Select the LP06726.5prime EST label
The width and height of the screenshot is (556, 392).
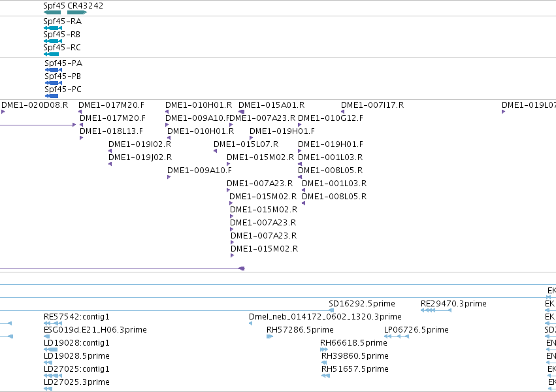[416, 330]
